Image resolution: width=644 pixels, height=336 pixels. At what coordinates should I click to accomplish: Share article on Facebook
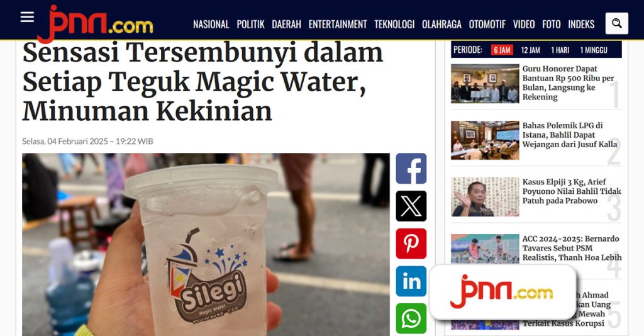click(x=411, y=169)
